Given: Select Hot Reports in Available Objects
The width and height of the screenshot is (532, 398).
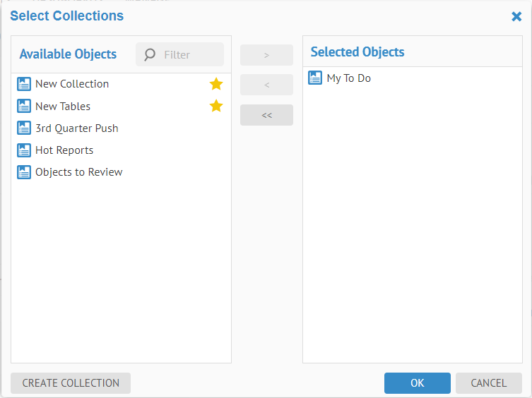Looking at the screenshot, I should point(64,150).
